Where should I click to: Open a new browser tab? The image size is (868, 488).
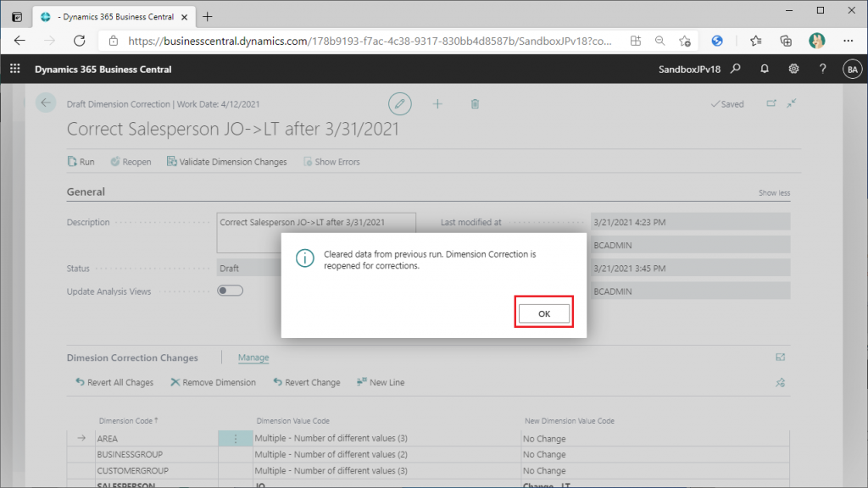(207, 17)
